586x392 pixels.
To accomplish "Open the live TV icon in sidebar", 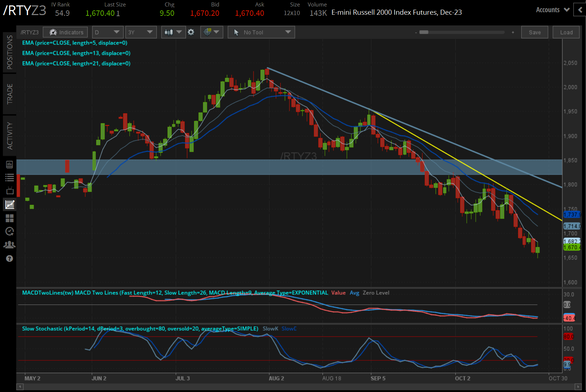I will (x=10, y=190).
